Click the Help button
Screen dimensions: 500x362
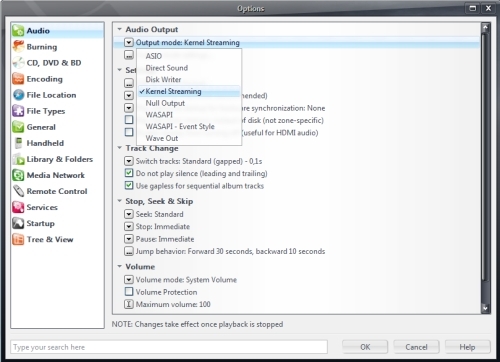(467, 347)
